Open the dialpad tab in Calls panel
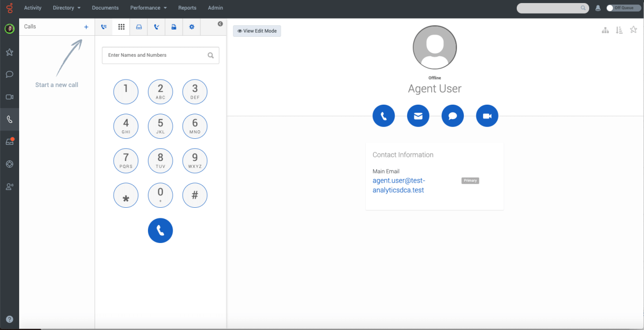This screenshot has height=330, width=644. pos(121,27)
